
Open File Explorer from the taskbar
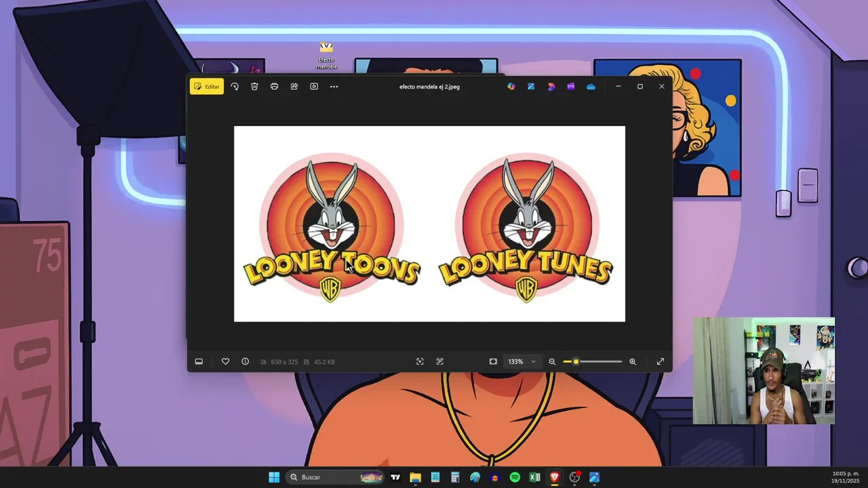click(x=415, y=477)
